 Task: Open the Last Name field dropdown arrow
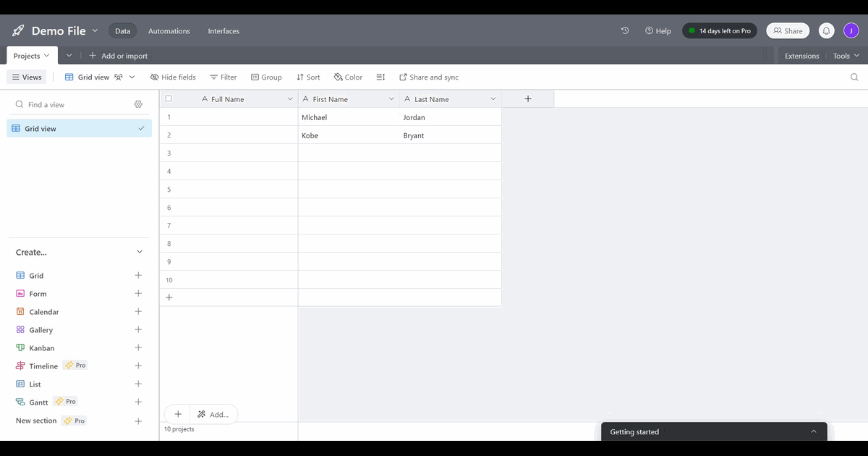[493, 99]
